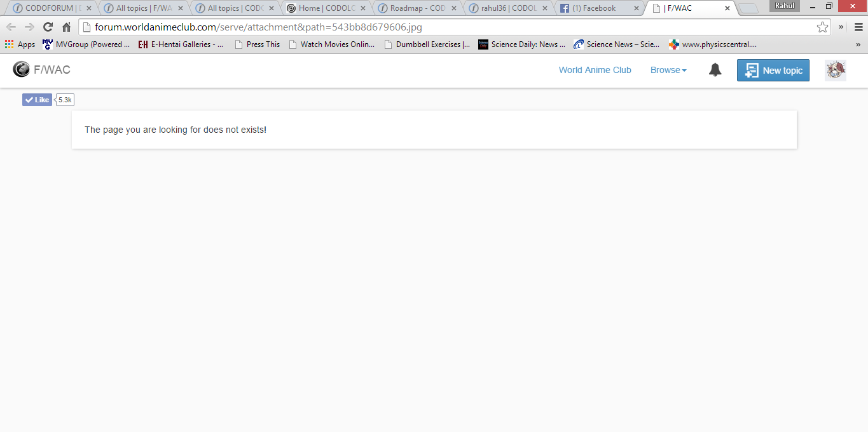
Task: Expand hidden extensions chevron next to menu
Action: [x=841, y=27]
